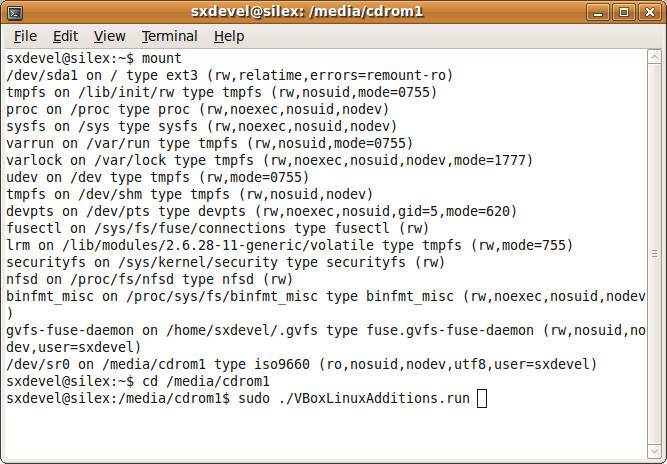Image resolution: width=667 pixels, height=464 pixels.
Task: Click the /dev/sr0 iso9660 mount line
Action: pyautogui.click(x=302, y=364)
